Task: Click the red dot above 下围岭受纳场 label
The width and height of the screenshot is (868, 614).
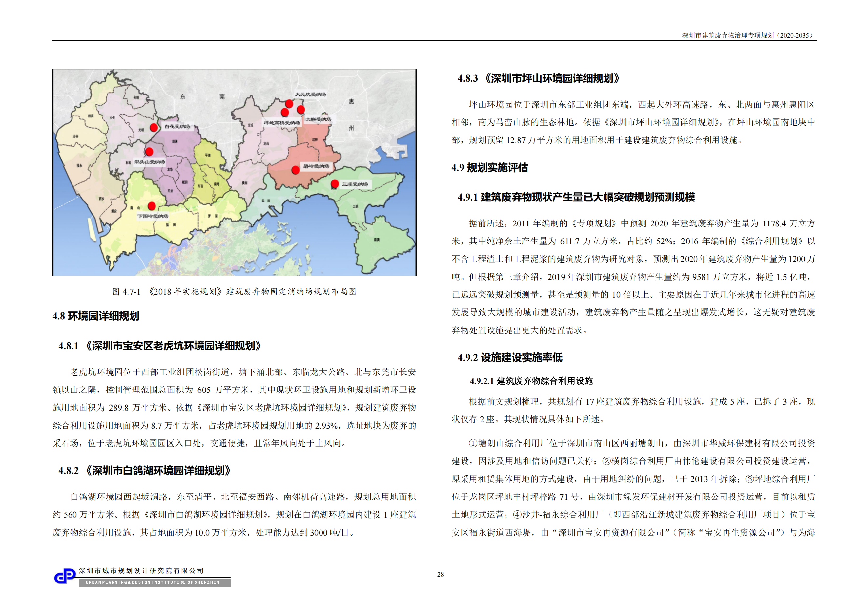Action: [x=152, y=206]
